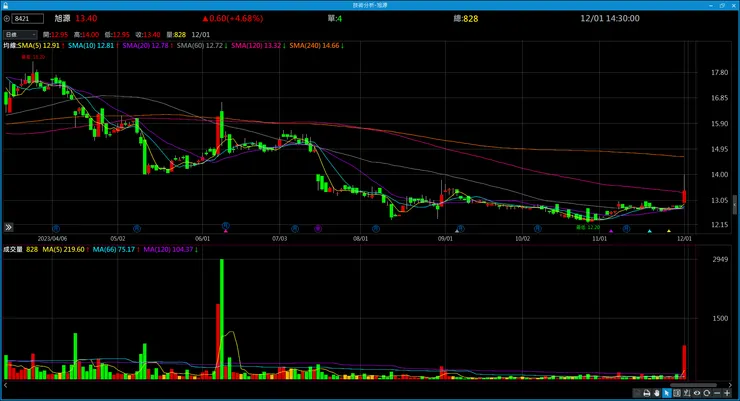Select the arrow pointer tool
The image size is (740, 401).
coord(667,393)
